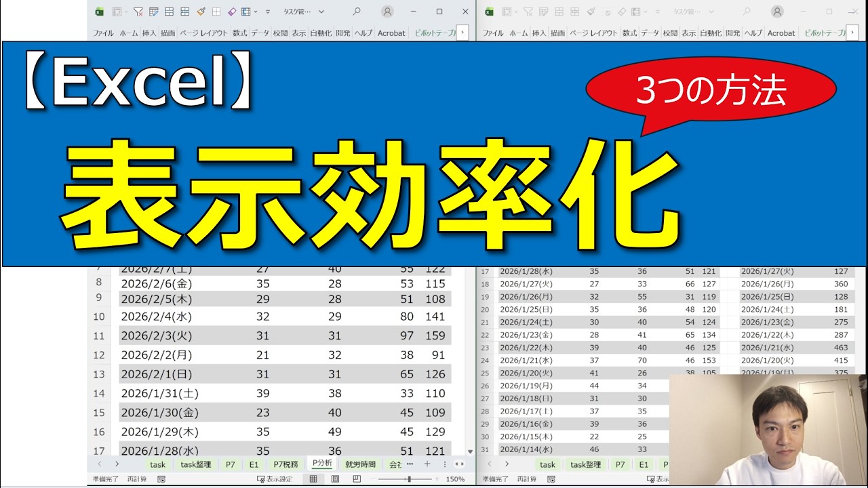
Task: Click the borders icon in left window toolbar
Action: (x=216, y=12)
